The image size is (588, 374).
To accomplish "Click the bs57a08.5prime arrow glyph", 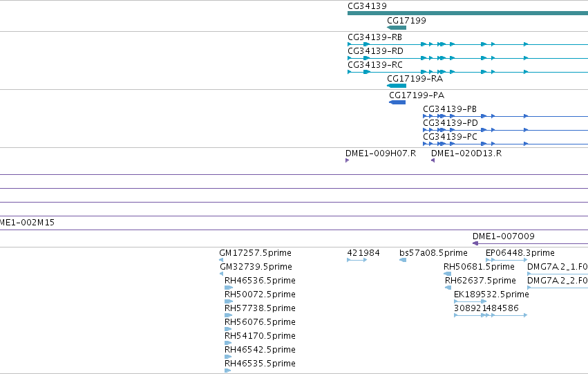I will tap(403, 260).
